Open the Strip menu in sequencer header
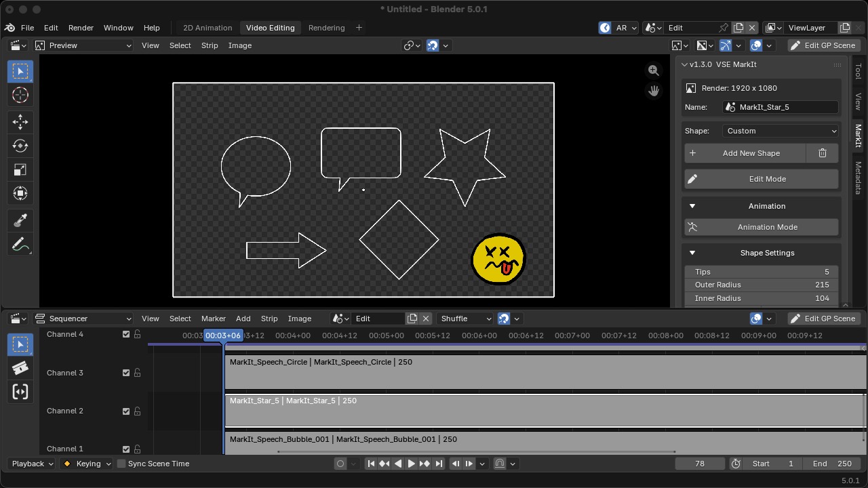 pyautogui.click(x=269, y=319)
